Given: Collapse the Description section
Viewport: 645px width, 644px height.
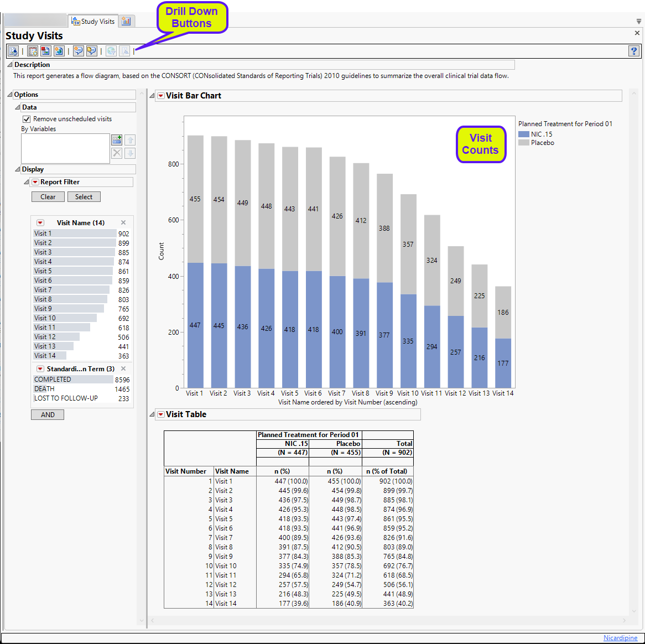Looking at the screenshot, I should coord(10,65).
